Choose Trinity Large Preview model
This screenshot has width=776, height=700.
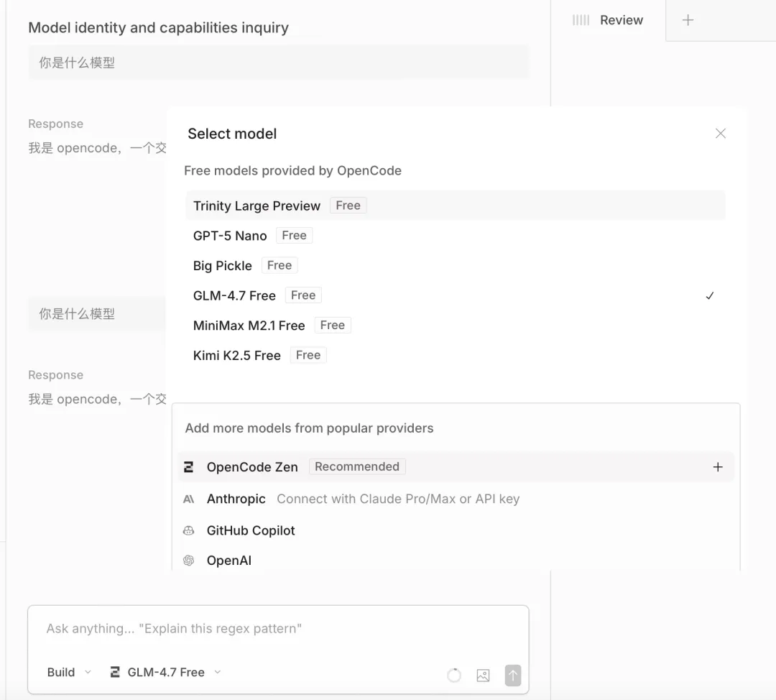(x=257, y=206)
